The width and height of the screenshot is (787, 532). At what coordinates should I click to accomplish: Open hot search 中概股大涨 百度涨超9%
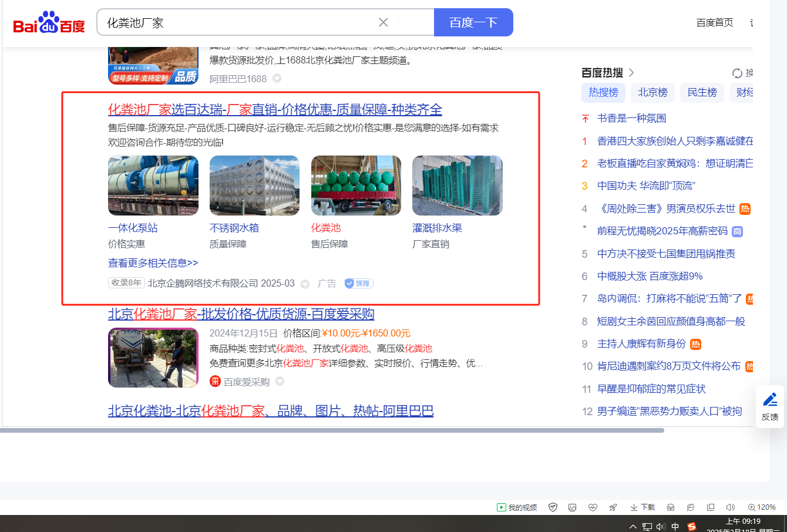pyautogui.click(x=650, y=276)
